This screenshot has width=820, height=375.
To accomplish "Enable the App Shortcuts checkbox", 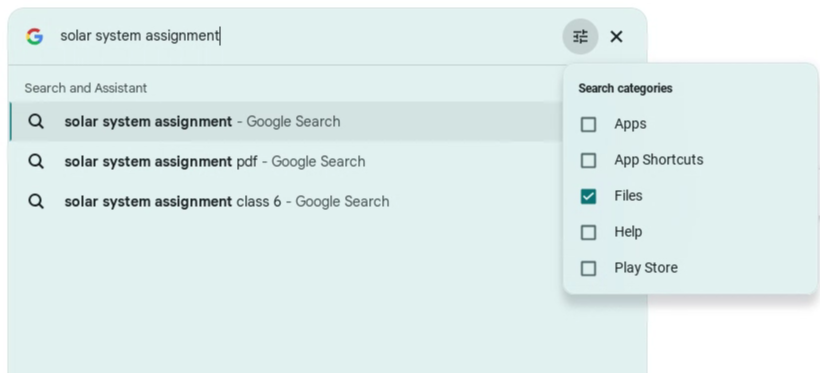I will point(588,161).
